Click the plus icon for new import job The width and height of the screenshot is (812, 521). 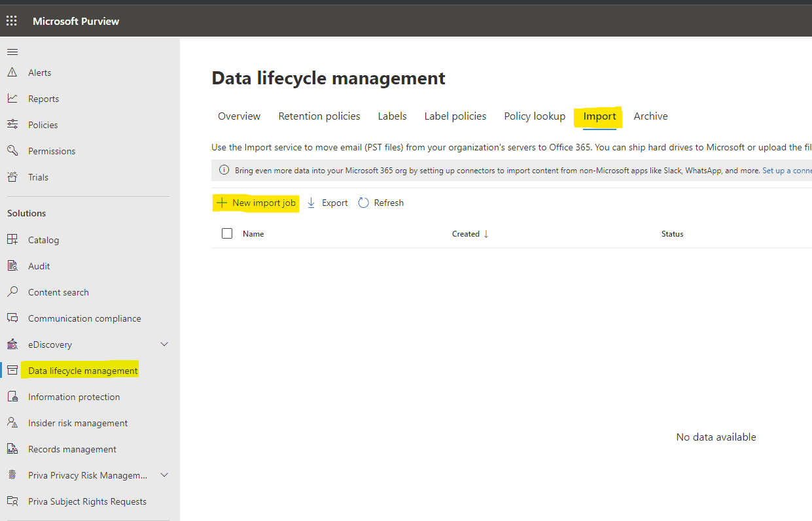222,203
